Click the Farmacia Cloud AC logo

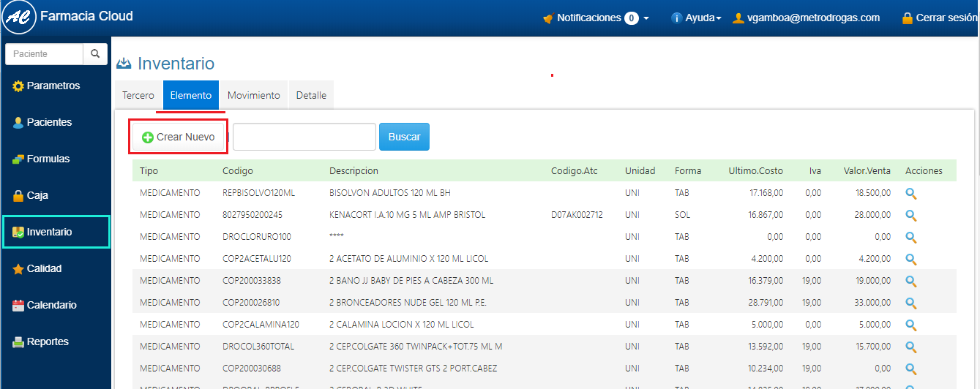[x=20, y=18]
